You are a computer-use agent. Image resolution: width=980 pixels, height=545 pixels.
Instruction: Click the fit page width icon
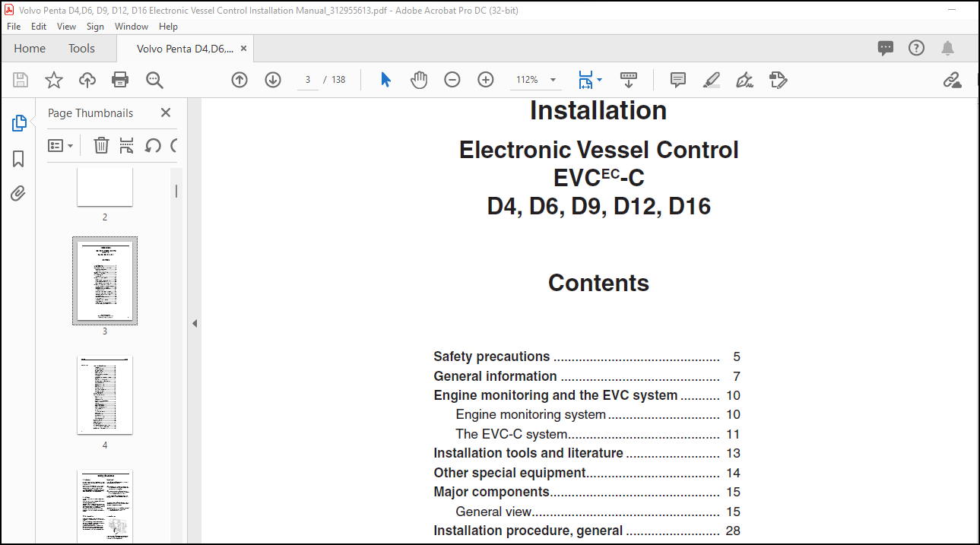585,80
